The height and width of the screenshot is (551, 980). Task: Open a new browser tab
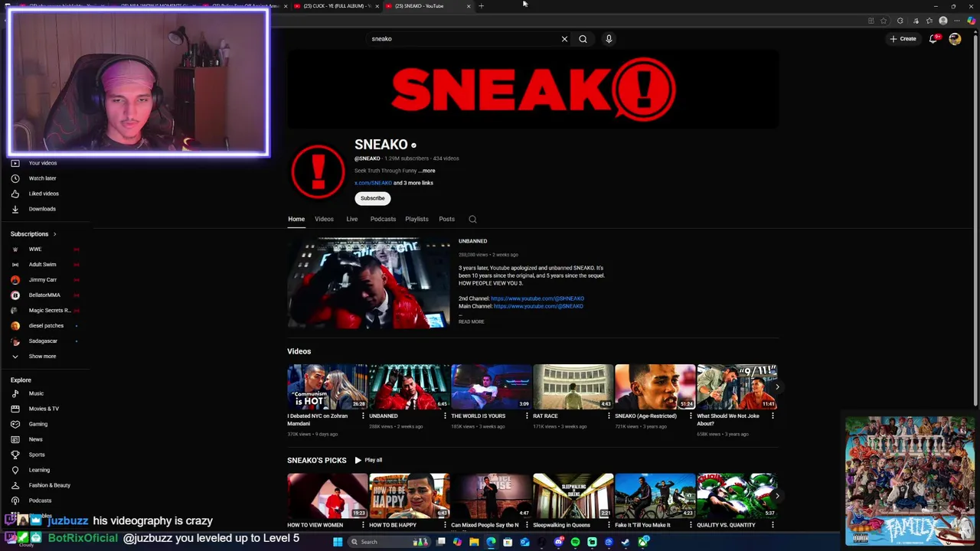tap(481, 6)
